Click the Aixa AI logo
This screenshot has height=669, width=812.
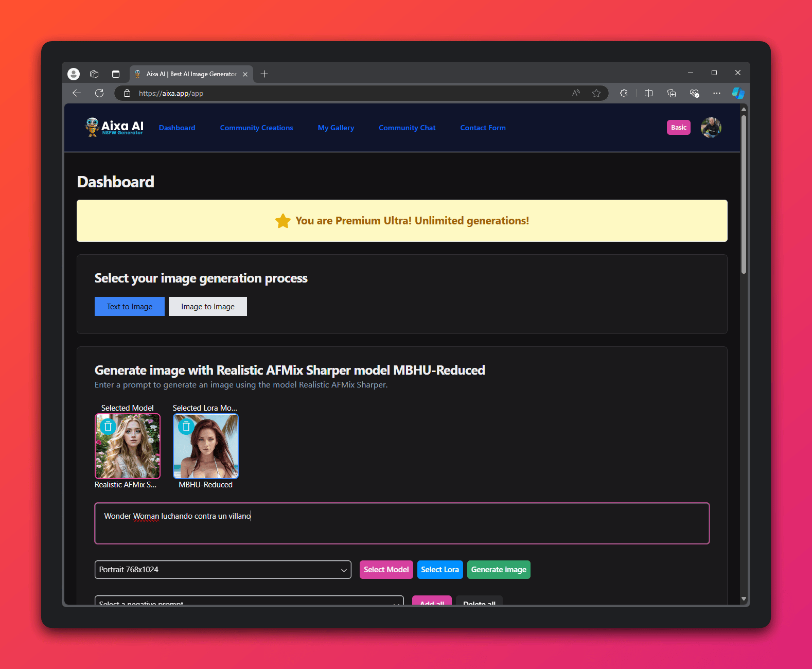click(x=114, y=127)
